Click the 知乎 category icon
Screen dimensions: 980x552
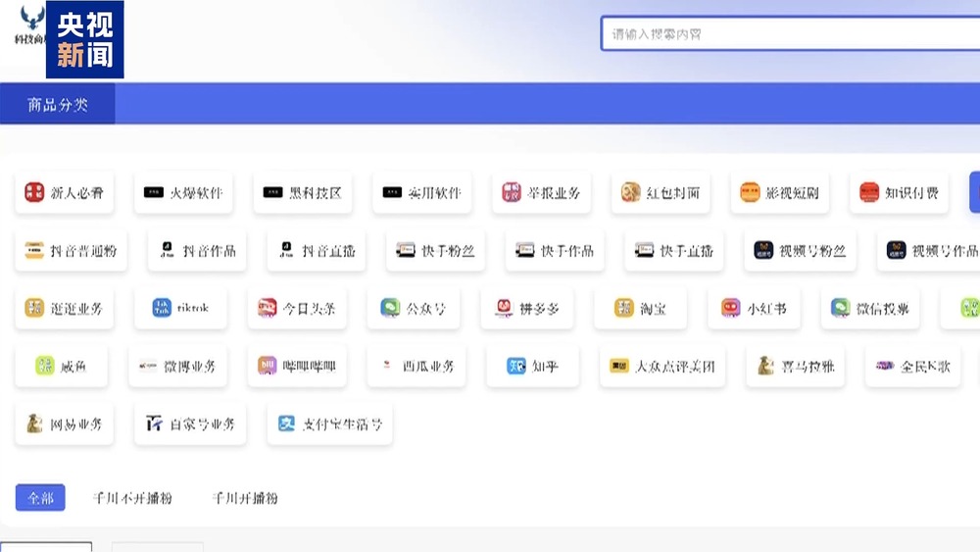tap(516, 366)
